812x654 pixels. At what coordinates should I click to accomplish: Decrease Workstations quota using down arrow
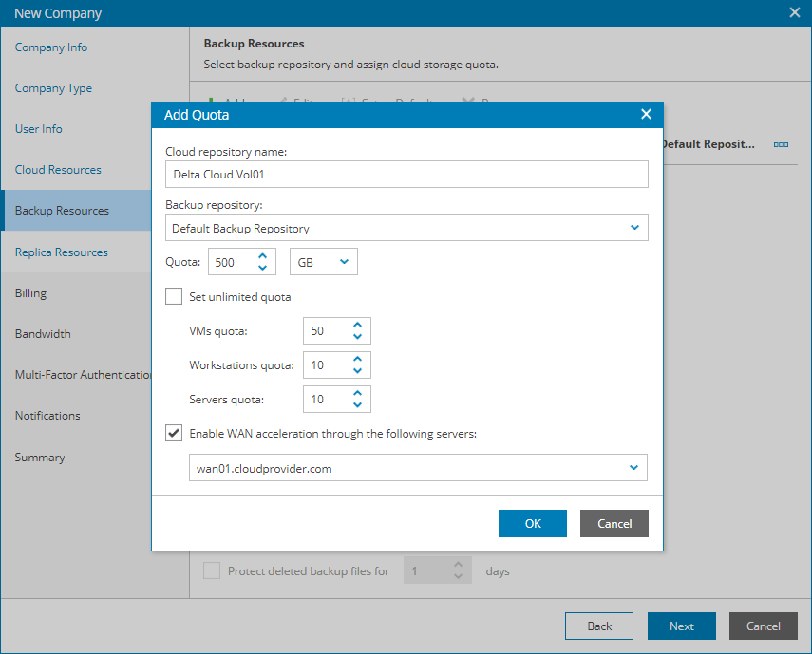point(357,371)
